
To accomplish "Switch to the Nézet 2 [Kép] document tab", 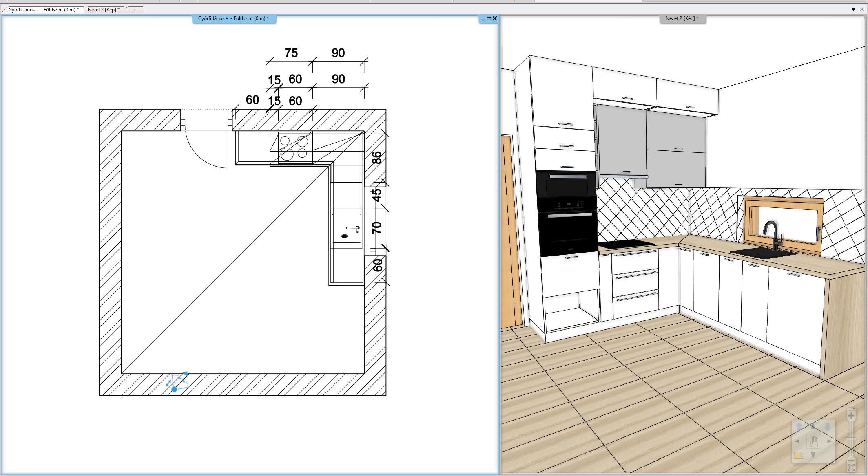I will 104,9.
